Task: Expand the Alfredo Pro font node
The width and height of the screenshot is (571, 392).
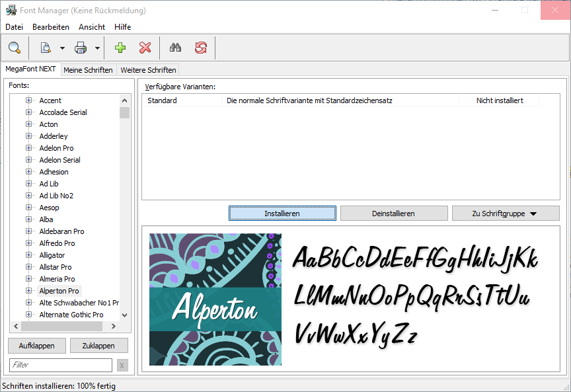Action: (29, 243)
